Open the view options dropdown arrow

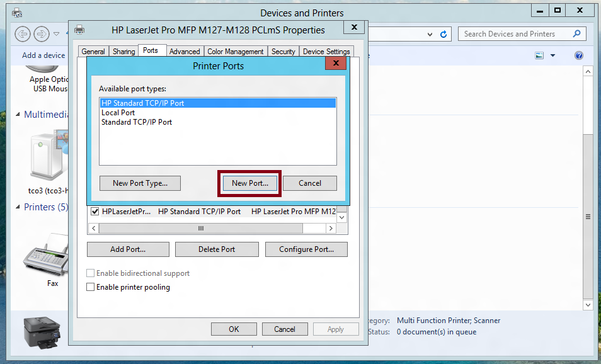click(552, 55)
